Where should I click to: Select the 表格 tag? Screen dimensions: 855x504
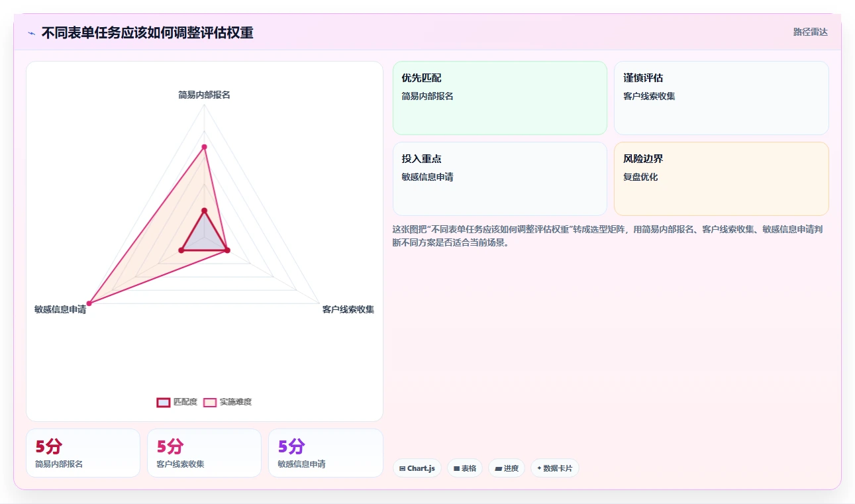465,468
